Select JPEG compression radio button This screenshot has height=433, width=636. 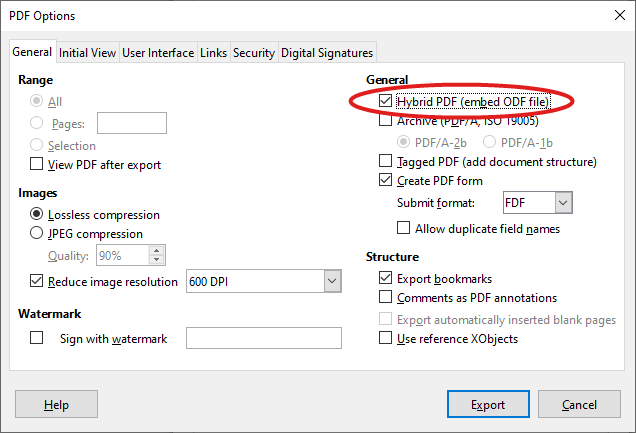[38, 234]
